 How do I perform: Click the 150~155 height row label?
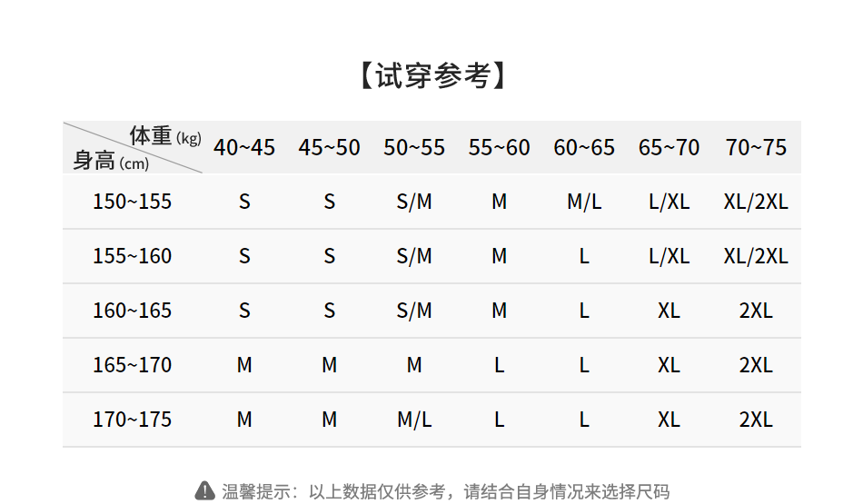pos(132,202)
